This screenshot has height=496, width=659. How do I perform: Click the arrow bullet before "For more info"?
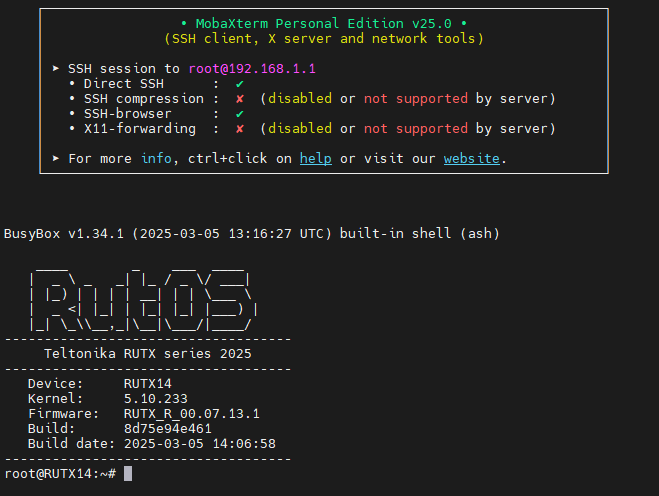(x=56, y=159)
